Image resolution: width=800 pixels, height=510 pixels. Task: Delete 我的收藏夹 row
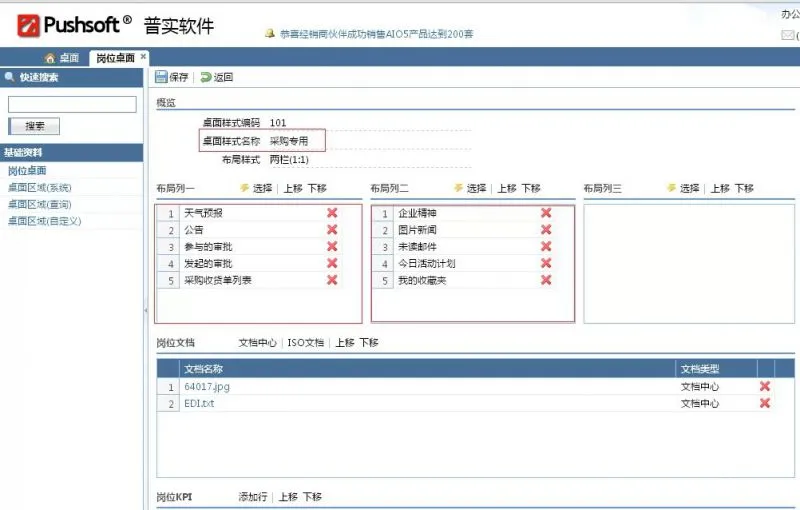546,280
